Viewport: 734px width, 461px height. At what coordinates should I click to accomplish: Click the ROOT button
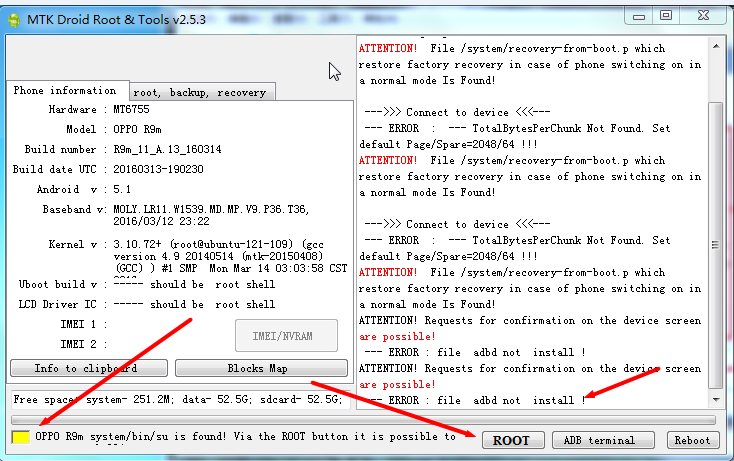pos(513,440)
